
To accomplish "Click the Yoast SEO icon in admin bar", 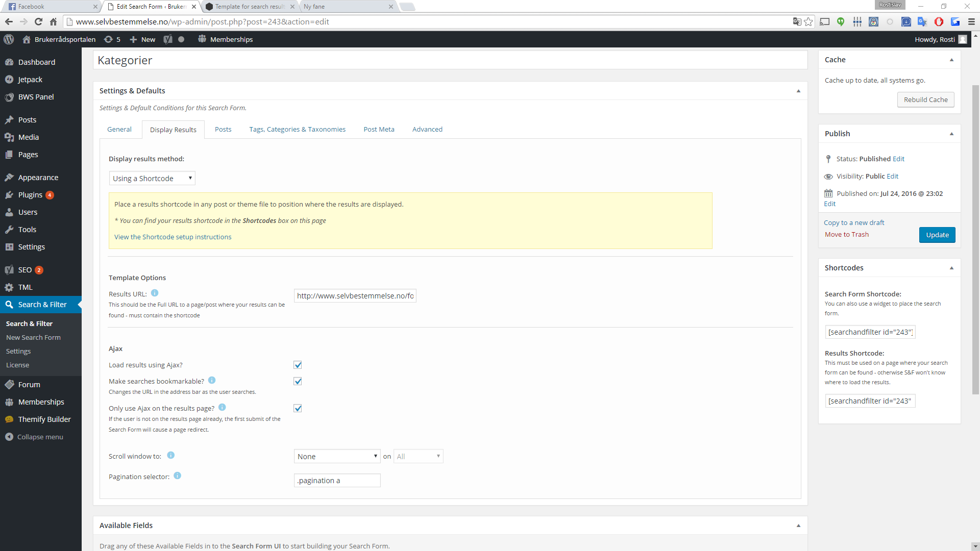I will coord(168,39).
